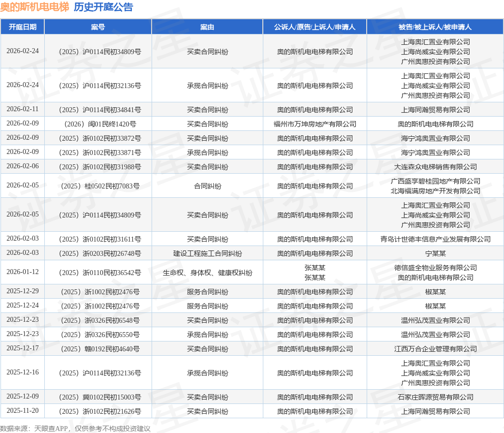Select case number (2025)浙0102民初31988号
The image size is (504, 433).
(x=100, y=167)
